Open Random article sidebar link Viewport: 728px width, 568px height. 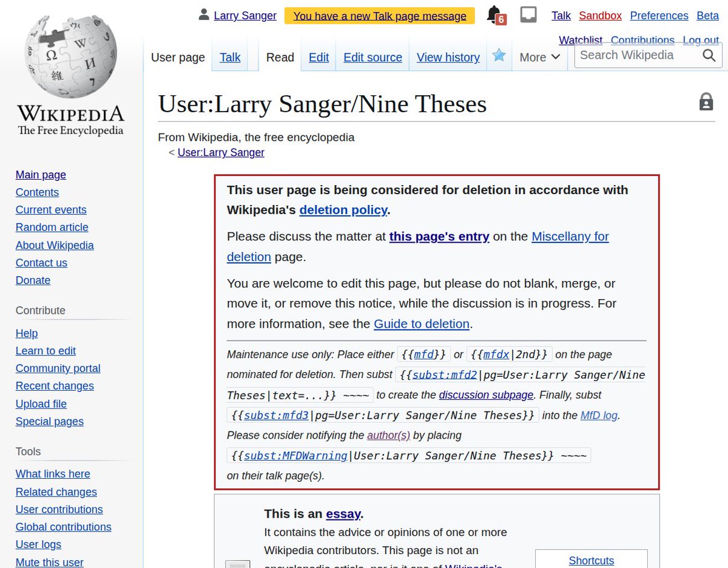point(52,228)
